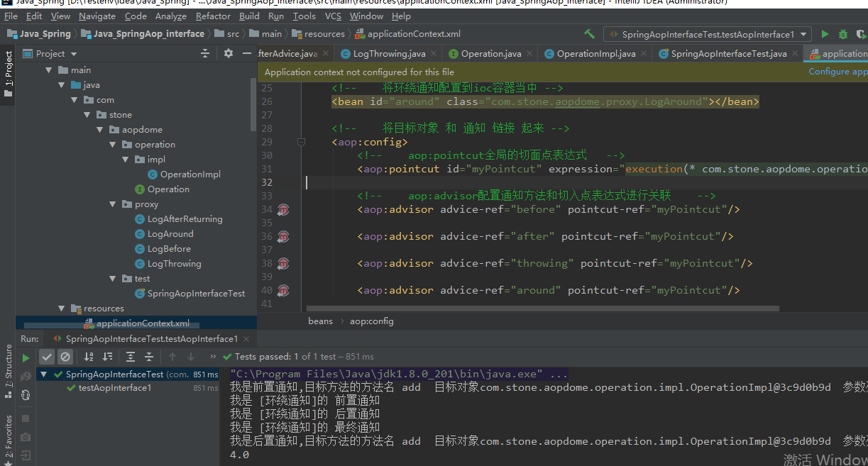Collapse the impl package node
The image size is (868, 466).
tap(125, 160)
